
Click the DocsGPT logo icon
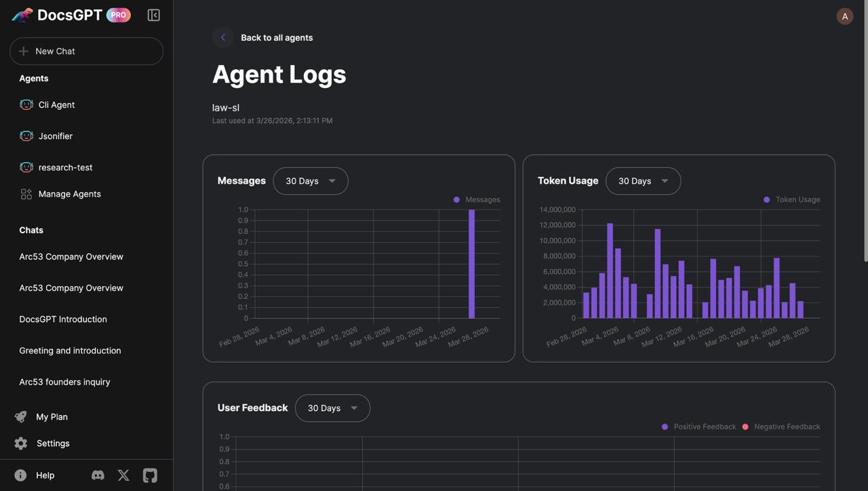tap(22, 15)
